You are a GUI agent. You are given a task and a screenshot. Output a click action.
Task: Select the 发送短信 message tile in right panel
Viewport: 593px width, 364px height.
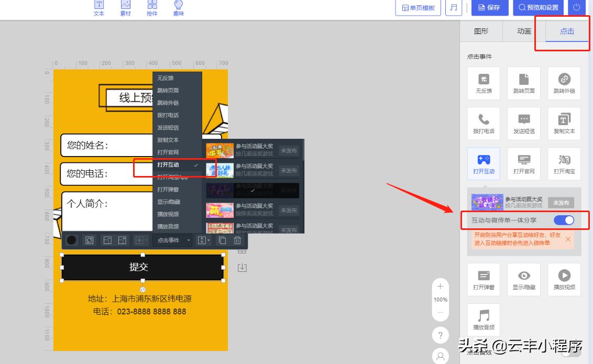click(524, 124)
